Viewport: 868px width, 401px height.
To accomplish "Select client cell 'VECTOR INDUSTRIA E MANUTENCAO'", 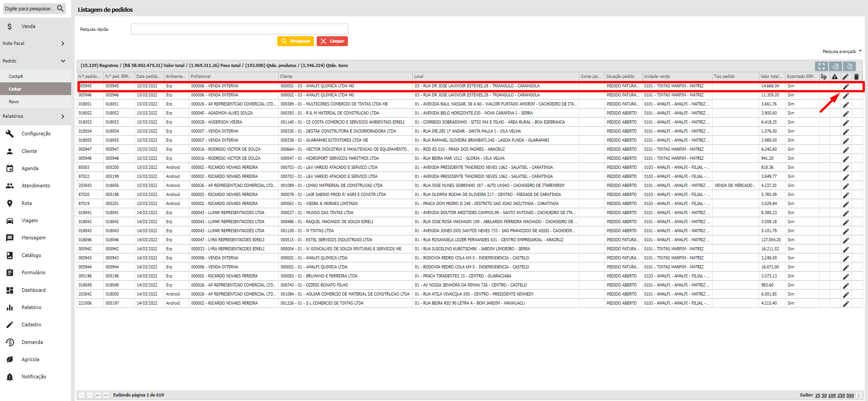I will (x=345, y=149).
